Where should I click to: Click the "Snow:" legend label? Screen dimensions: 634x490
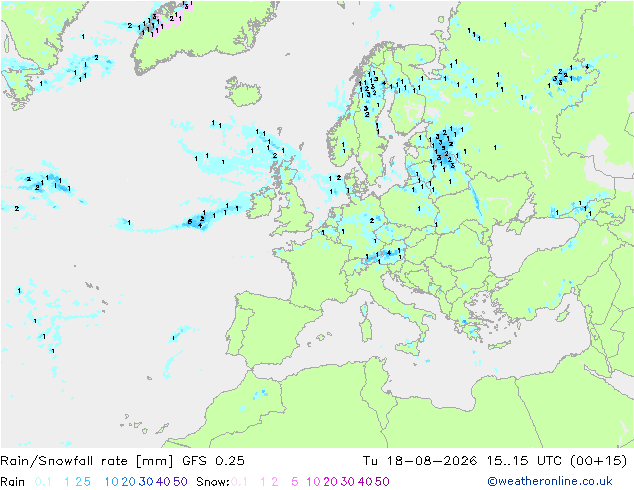click(x=213, y=482)
